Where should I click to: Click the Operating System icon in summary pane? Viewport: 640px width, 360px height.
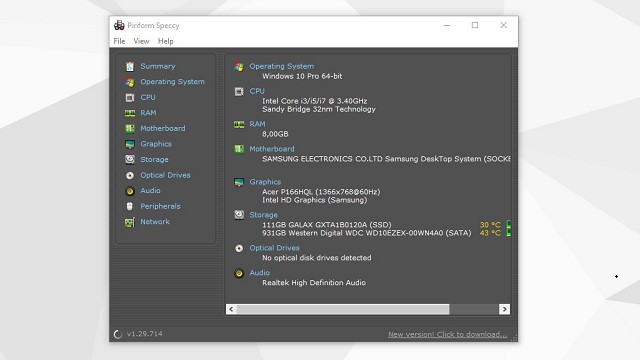tap(239, 67)
